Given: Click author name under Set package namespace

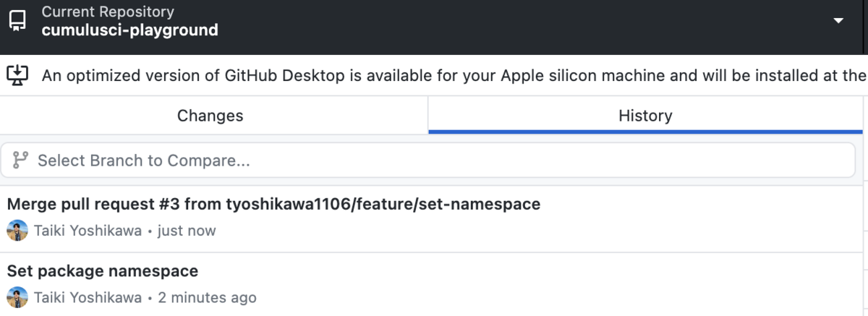Looking at the screenshot, I should (x=88, y=297).
